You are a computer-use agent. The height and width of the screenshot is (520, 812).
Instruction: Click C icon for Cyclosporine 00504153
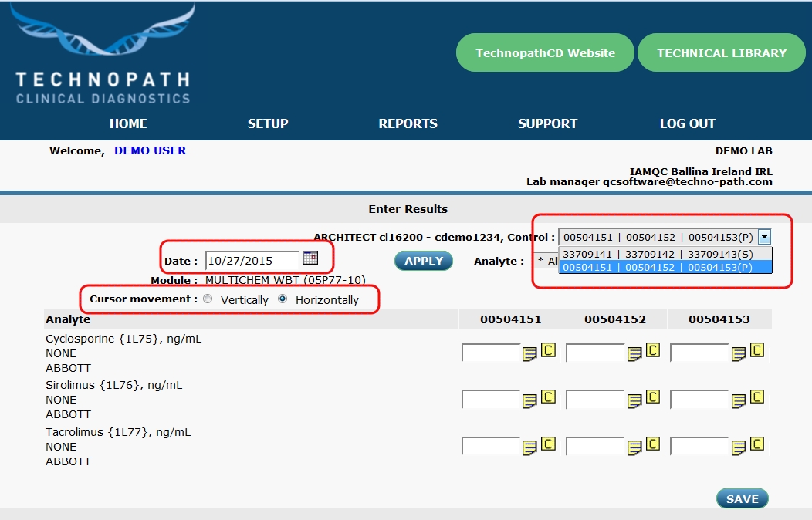757,350
